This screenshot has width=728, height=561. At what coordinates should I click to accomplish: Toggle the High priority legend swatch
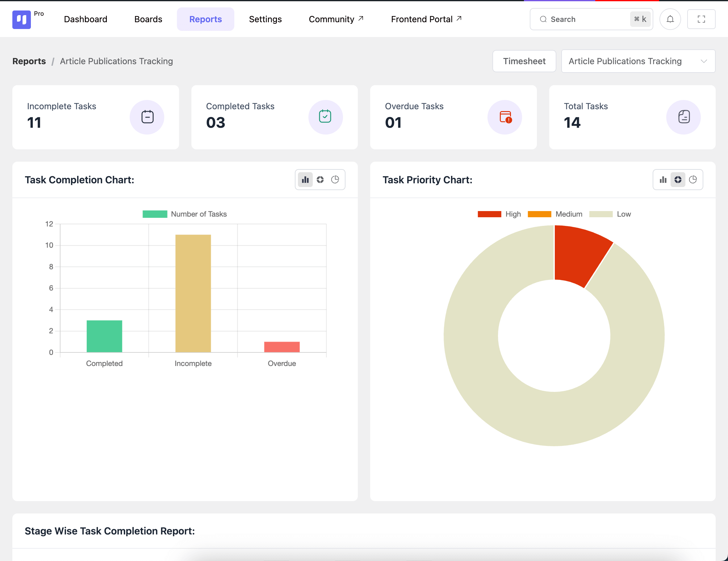489,214
